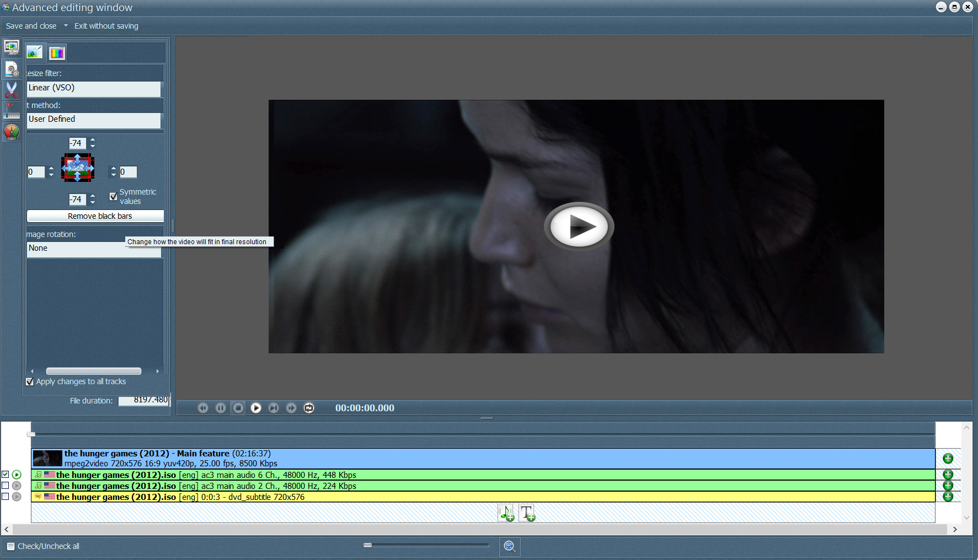Screen dimensions: 978x560
Task: Click green plus beside 448 Kbps audio
Action: pyautogui.click(x=948, y=475)
